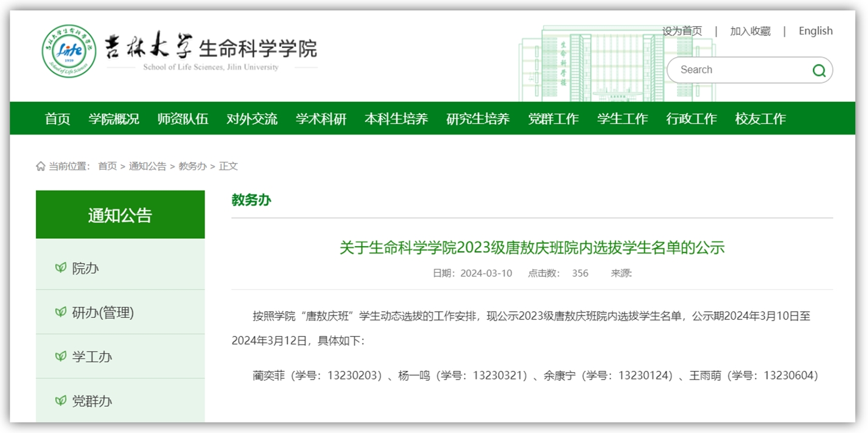Click the leaf icon beside 院办
This screenshot has width=868, height=433.
[60, 268]
